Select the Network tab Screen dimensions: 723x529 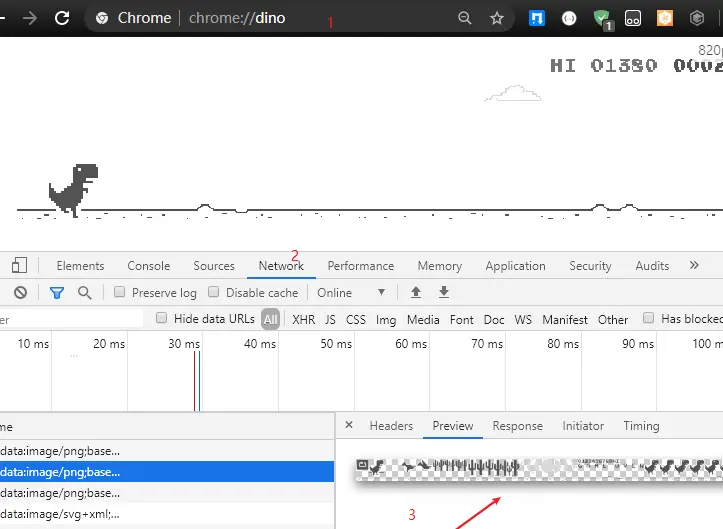281,266
